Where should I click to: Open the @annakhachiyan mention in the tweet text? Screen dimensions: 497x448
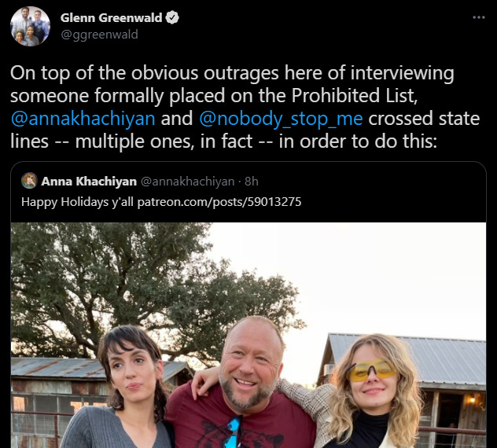click(83, 119)
